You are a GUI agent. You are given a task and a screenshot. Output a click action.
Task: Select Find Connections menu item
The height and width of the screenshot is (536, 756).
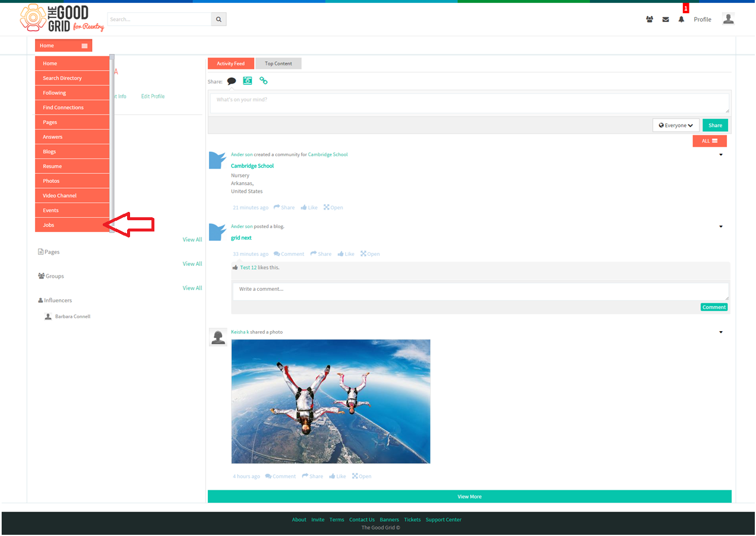72,107
